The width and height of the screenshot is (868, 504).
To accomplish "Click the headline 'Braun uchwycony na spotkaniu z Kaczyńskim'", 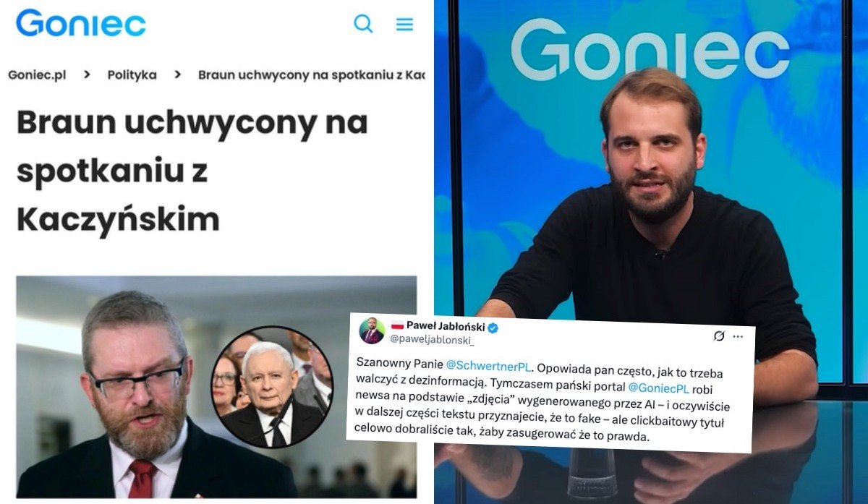I will pyautogui.click(x=192, y=171).
